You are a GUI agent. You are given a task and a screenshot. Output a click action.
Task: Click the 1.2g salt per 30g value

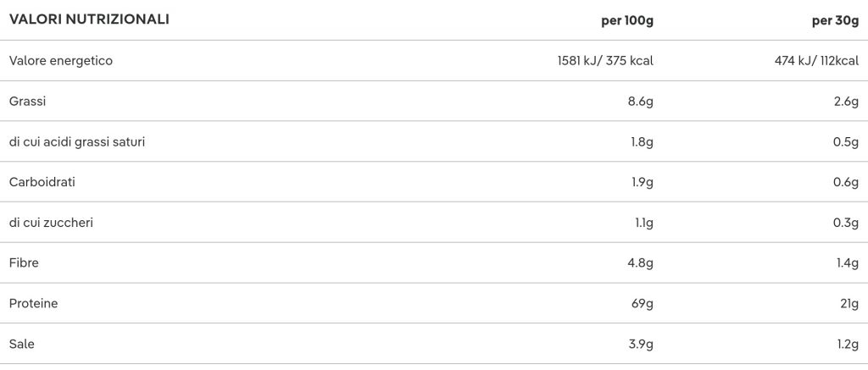pyautogui.click(x=848, y=344)
